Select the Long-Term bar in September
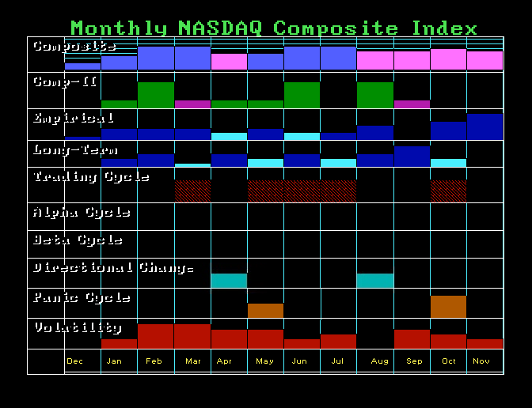Screen dimensions: 532x408 pos(412,157)
